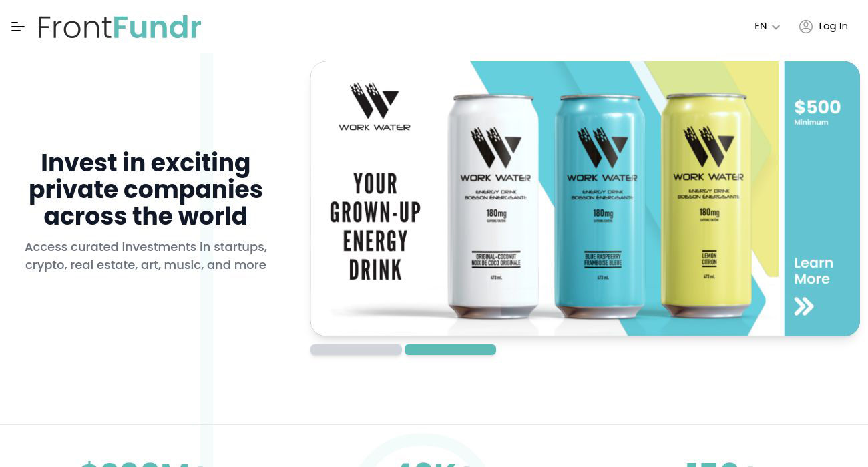Click the Access curated investments subtitle text

pos(146,256)
